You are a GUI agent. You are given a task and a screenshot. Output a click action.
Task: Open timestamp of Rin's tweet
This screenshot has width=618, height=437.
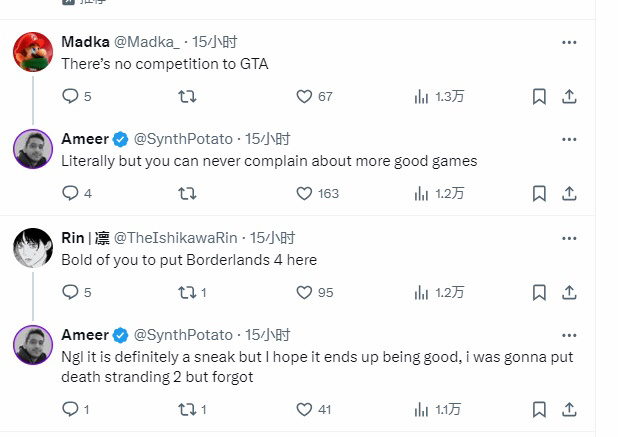[272, 238]
